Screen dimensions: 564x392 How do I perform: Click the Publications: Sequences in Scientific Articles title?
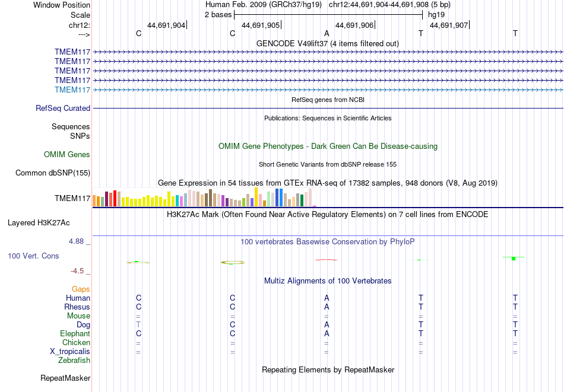[x=328, y=118]
